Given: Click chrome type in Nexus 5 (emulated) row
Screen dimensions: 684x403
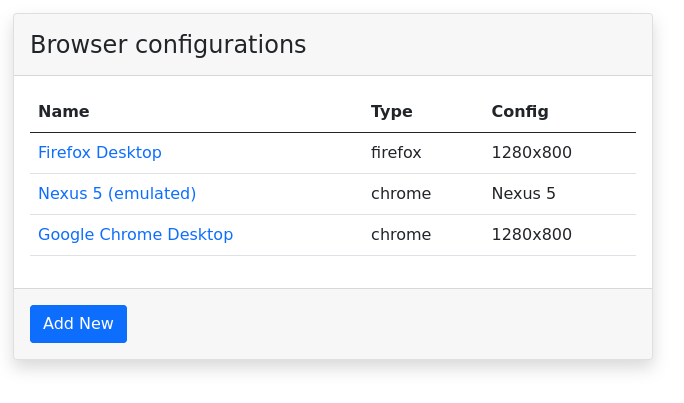Looking at the screenshot, I should (401, 194).
